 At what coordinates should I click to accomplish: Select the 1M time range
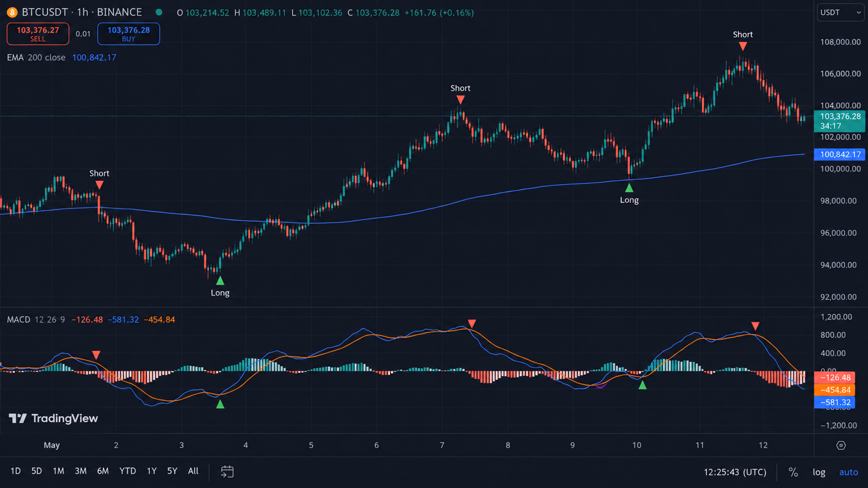(x=58, y=471)
